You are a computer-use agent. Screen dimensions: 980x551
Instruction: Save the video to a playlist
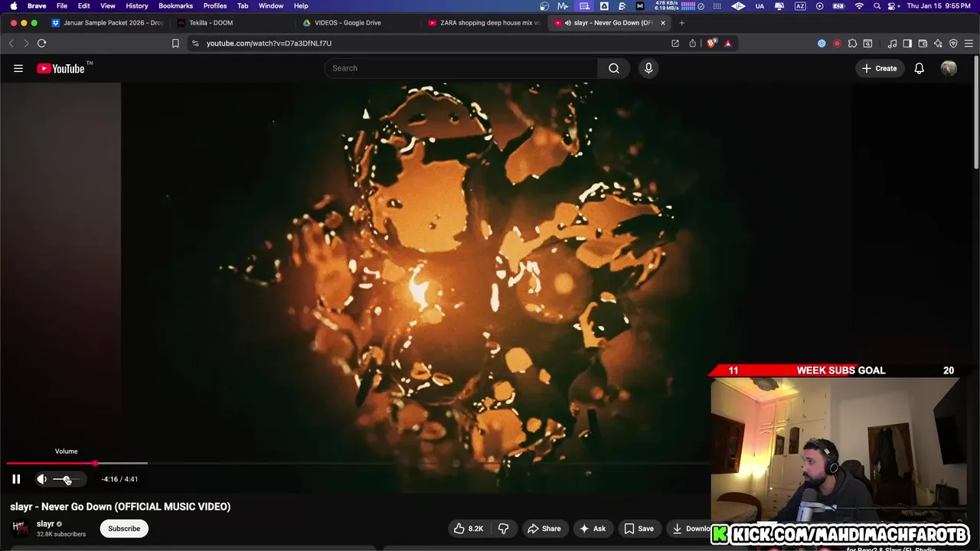point(639,529)
